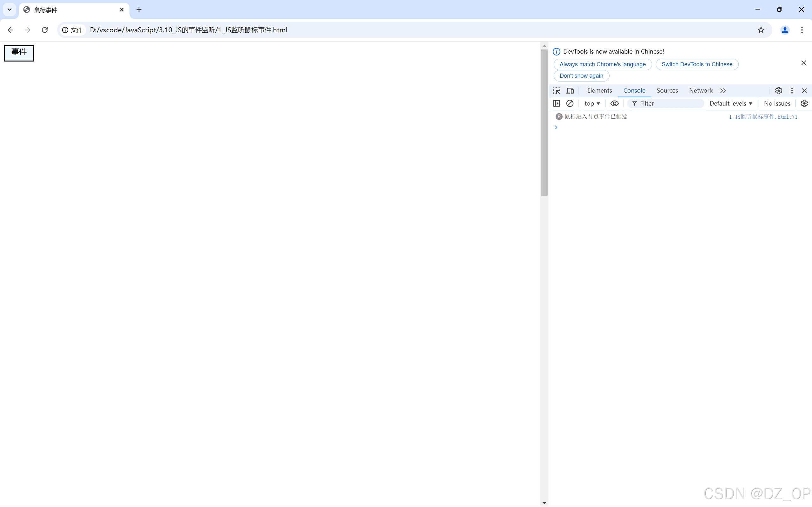Expand the top JavaScript context dropdown
Image resolution: width=812 pixels, height=507 pixels.
(x=592, y=104)
